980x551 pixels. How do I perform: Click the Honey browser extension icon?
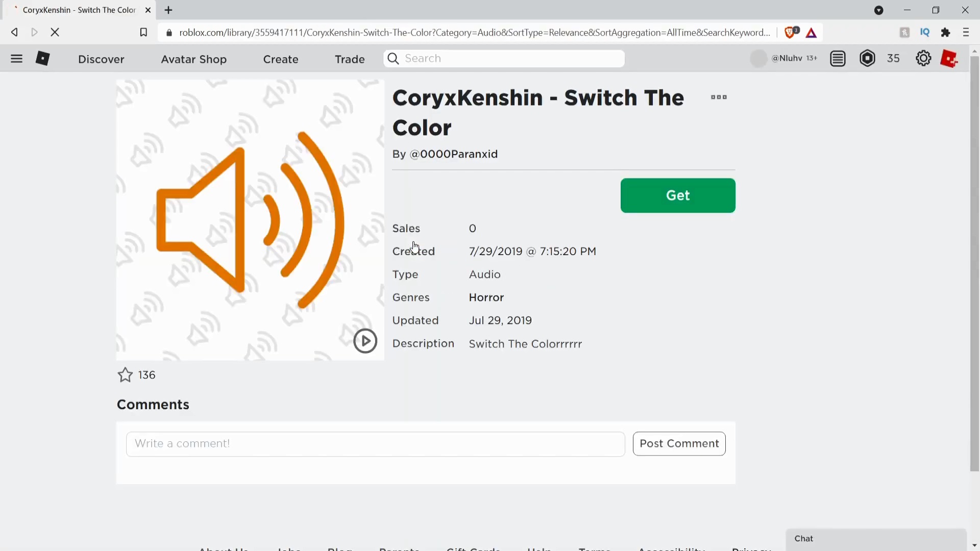click(904, 32)
